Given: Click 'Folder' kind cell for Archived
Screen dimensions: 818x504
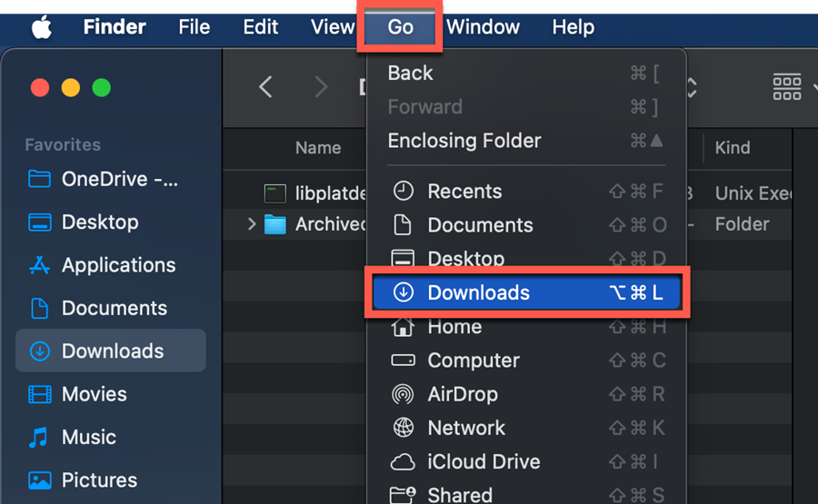Looking at the screenshot, I should click(x=742, y=224).
